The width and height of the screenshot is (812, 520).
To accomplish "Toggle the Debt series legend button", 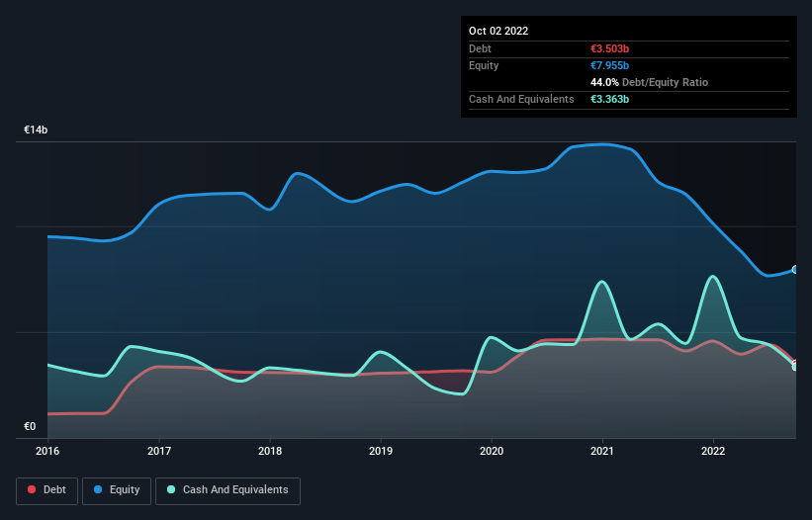I will 47,490.
